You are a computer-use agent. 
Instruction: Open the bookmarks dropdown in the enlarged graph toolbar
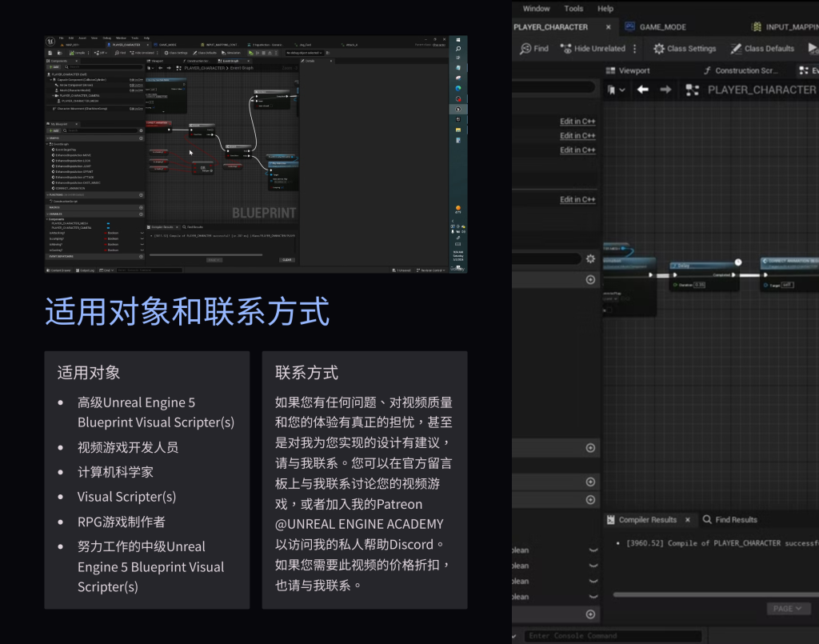point(616,90)
